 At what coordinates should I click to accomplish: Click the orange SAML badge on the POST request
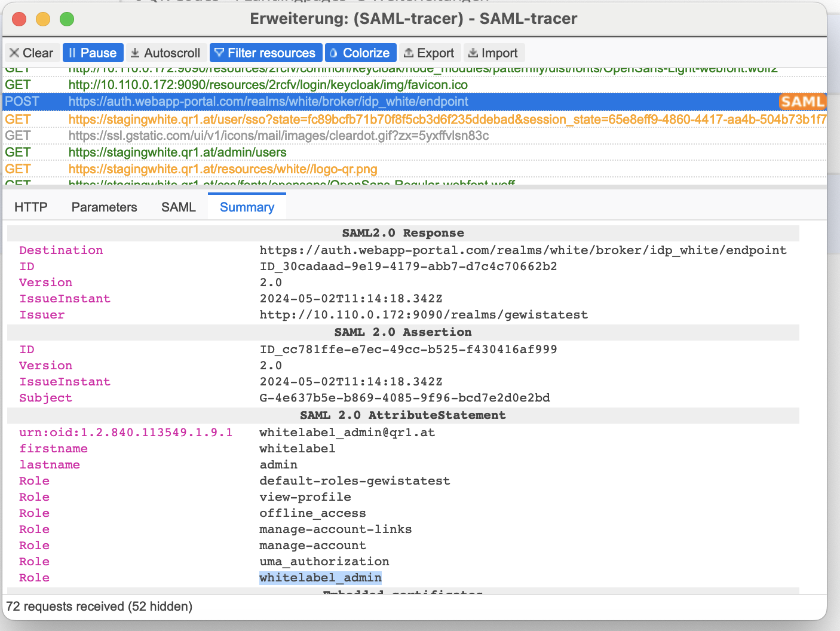pos(803,102)
